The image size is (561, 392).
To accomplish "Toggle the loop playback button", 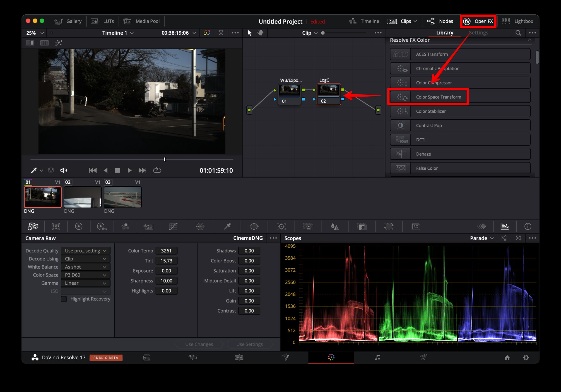I will 157,170.
